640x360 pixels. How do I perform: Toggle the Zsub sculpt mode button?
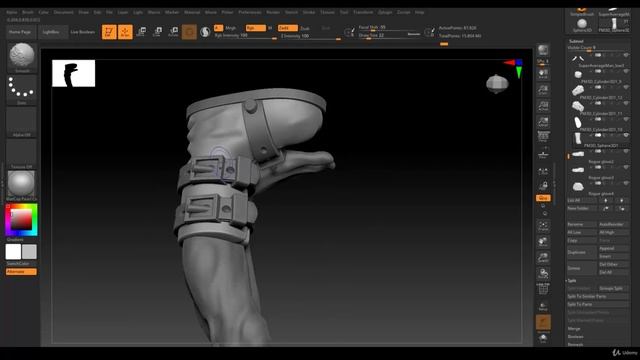[x=305, y=28]
